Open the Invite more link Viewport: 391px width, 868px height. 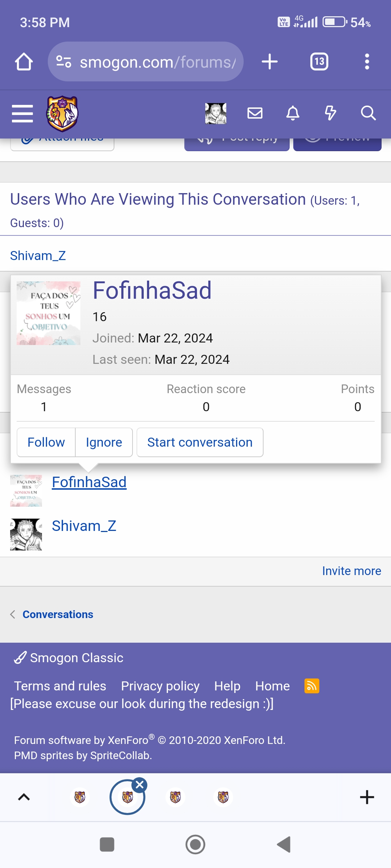tap(352, 571)
